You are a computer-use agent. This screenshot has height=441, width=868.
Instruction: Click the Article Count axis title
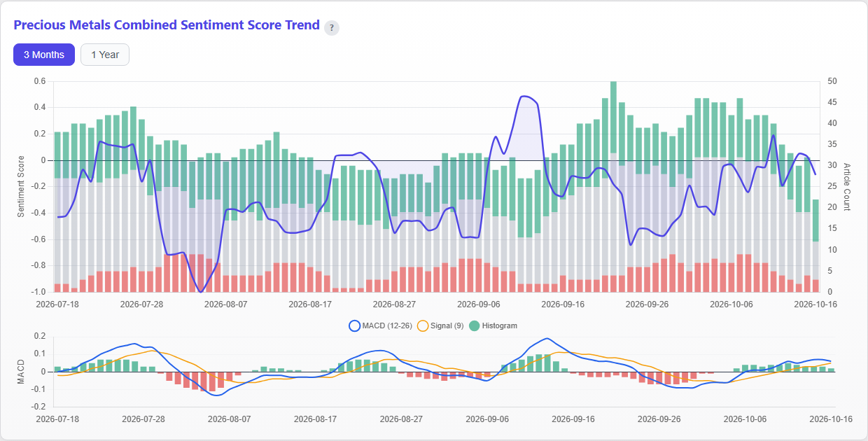point(846,186)
